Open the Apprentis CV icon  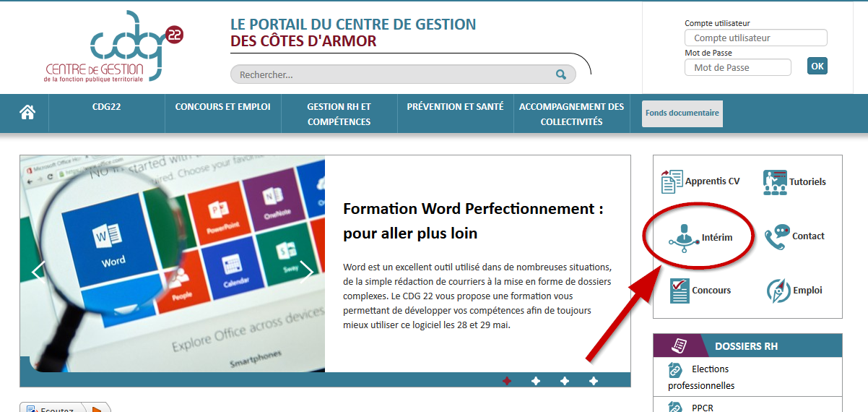click(672, 181)
